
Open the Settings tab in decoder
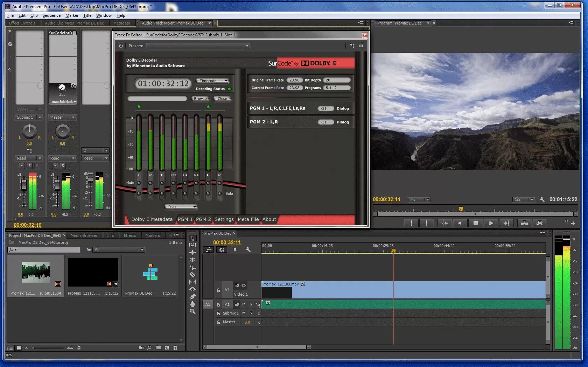[x=224, y=219]
